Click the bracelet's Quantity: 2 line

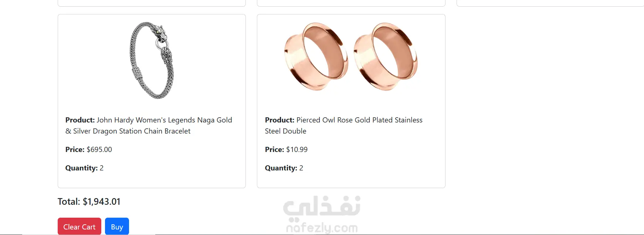pyautogui.click(x=84, y=168)
